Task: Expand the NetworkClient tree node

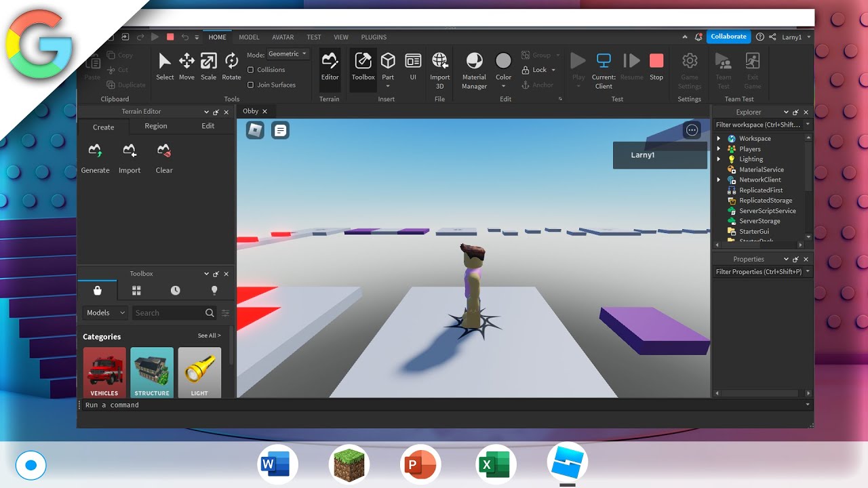Action: click(x=719, y=180)
